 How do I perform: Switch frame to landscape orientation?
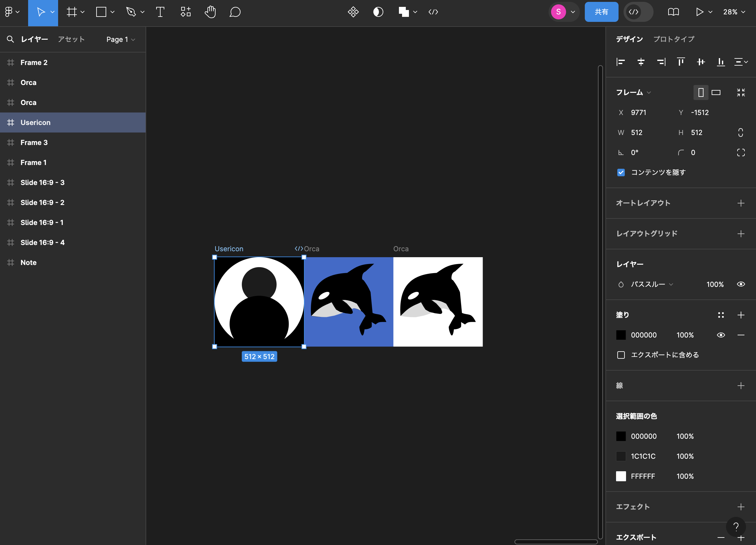pos(716,92)
